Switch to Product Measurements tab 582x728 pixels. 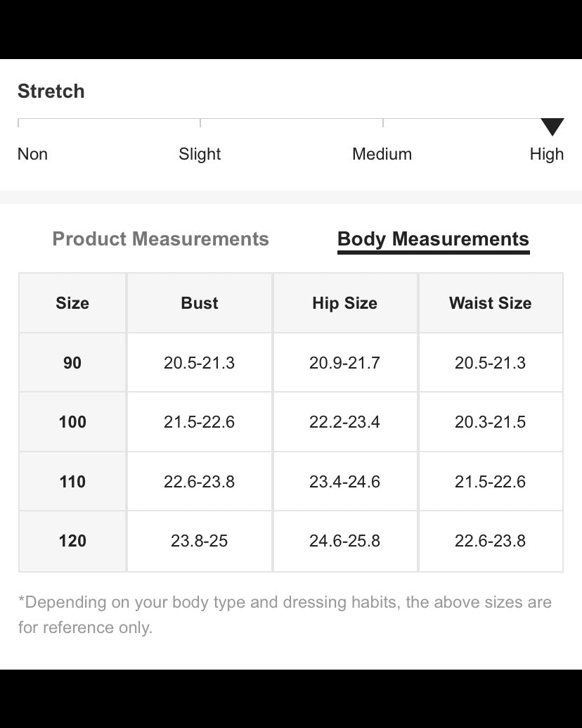[160, 239]
